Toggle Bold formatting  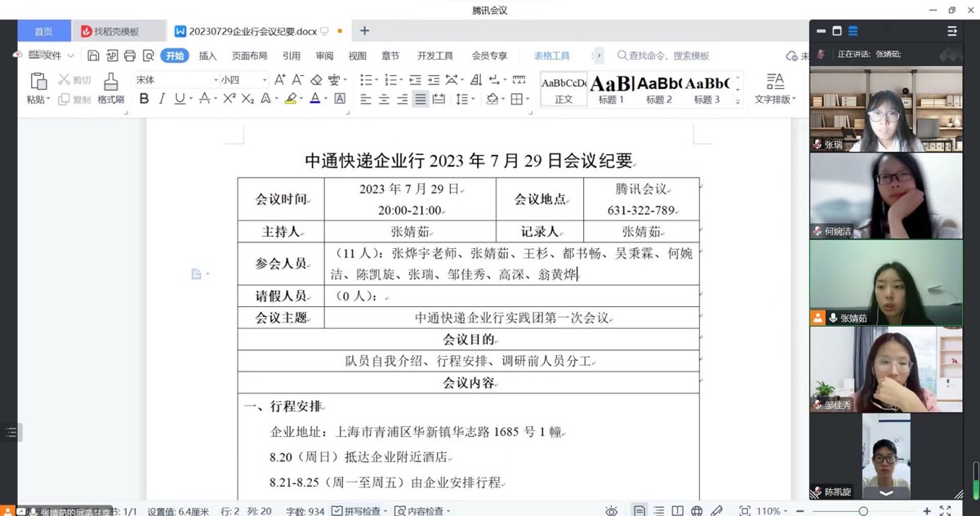[x=145, y=99]
